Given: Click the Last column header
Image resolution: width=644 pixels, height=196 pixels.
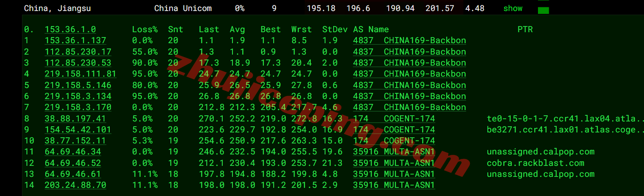Looking at the screenshot, I should (209, 29).
